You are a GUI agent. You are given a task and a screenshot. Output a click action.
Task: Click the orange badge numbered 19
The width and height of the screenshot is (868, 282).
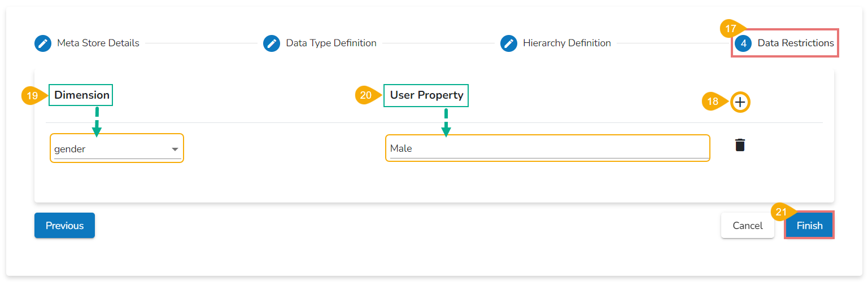(x=33, y=95)
